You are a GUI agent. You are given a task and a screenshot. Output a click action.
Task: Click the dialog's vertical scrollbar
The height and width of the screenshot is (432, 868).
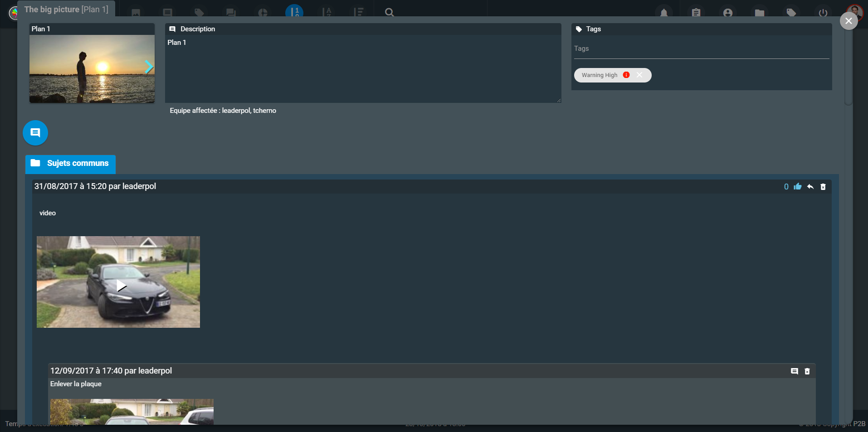(x=848, y=68)
